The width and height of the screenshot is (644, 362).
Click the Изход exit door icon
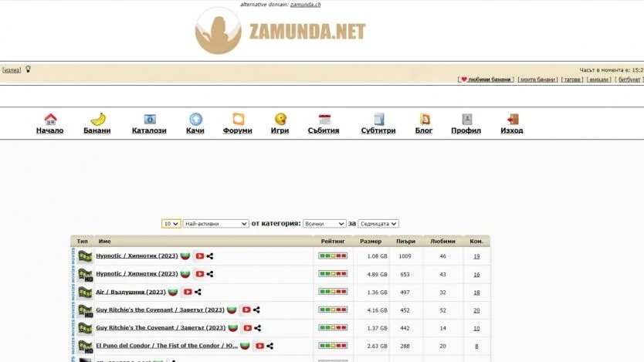513,119
